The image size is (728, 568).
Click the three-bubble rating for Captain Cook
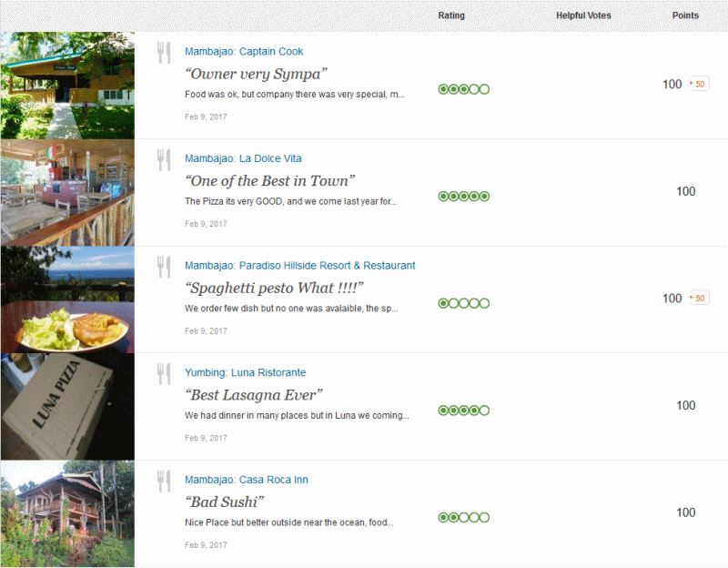click(463, 89)
